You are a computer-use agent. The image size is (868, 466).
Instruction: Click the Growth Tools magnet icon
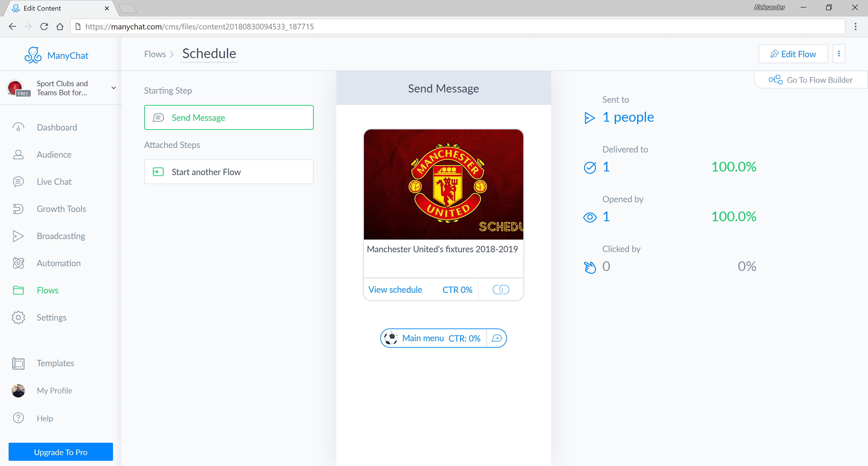click(x=18, y=209)
